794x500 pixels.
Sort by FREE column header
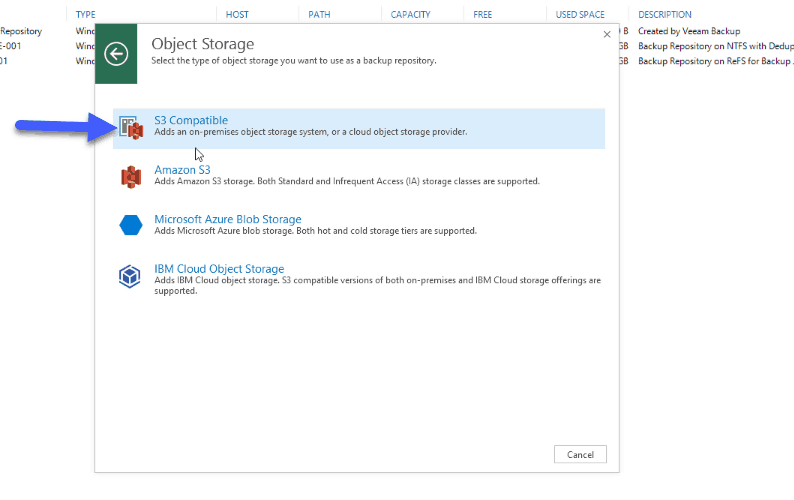483,15
